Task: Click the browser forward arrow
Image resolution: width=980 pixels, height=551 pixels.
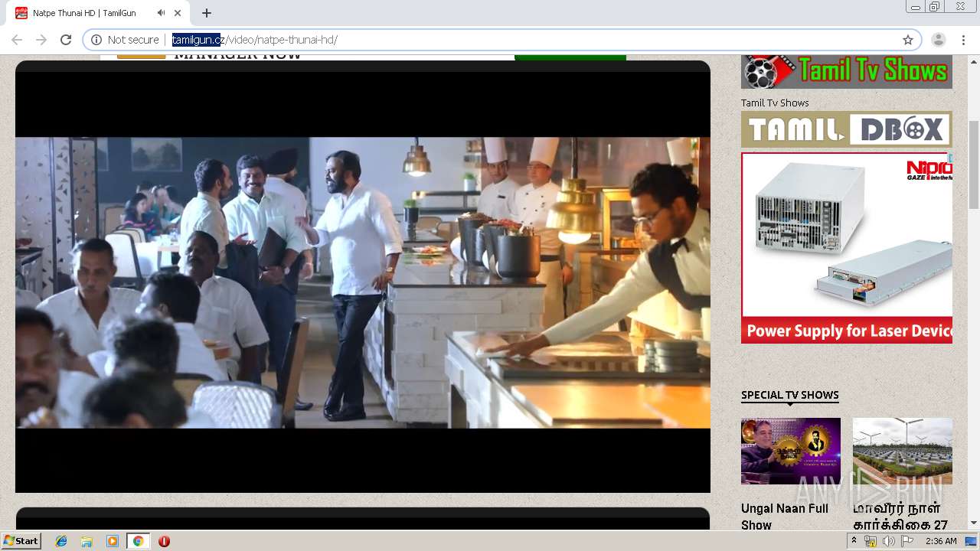Action: tap(41, 40)
